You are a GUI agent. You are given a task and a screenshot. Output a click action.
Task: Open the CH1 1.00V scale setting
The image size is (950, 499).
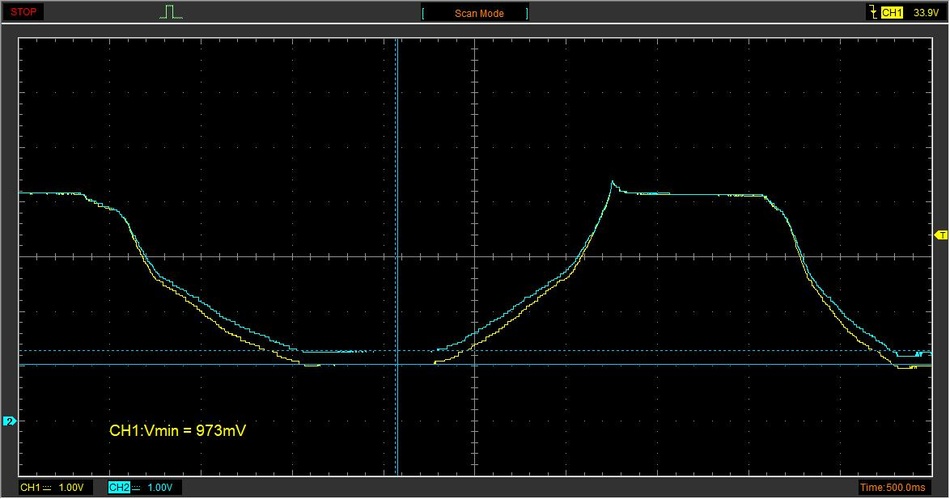pyautogui.click(x=71, y=487)
